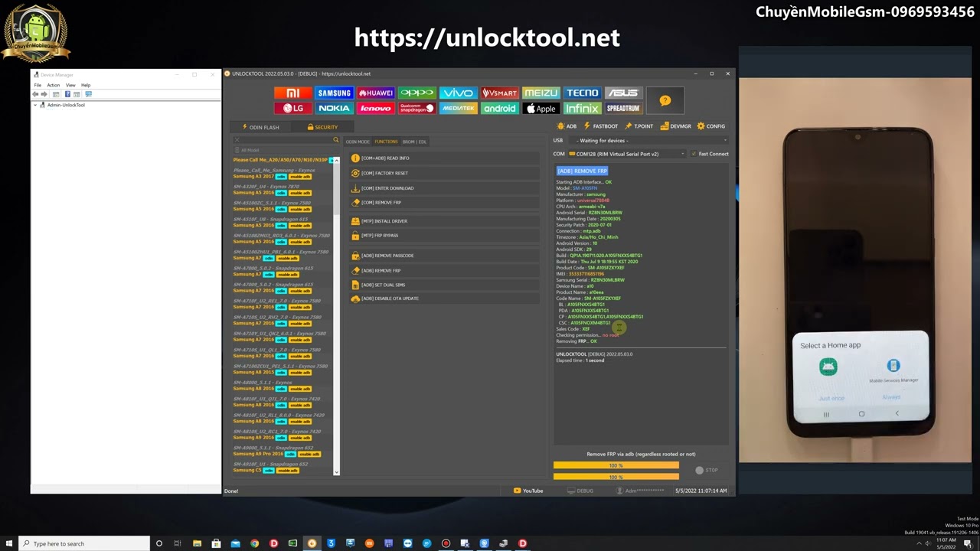Open the ASUS brand section
The height and width of the screenshot is (551, 980).
tap(622, 93)
